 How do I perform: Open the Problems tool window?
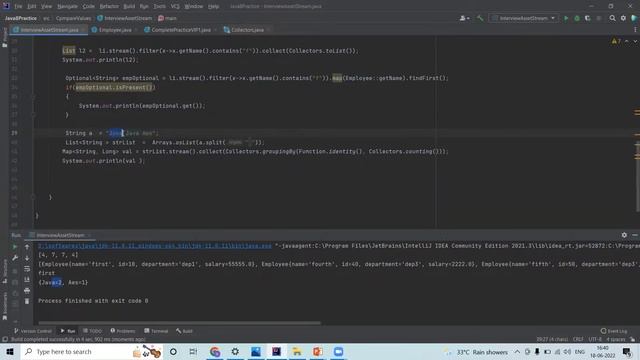pos(123,331)
